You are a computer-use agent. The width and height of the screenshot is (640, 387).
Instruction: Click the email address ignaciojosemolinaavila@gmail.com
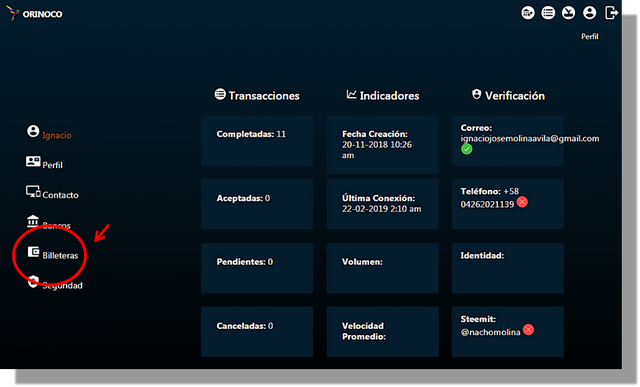click(530, 139)
